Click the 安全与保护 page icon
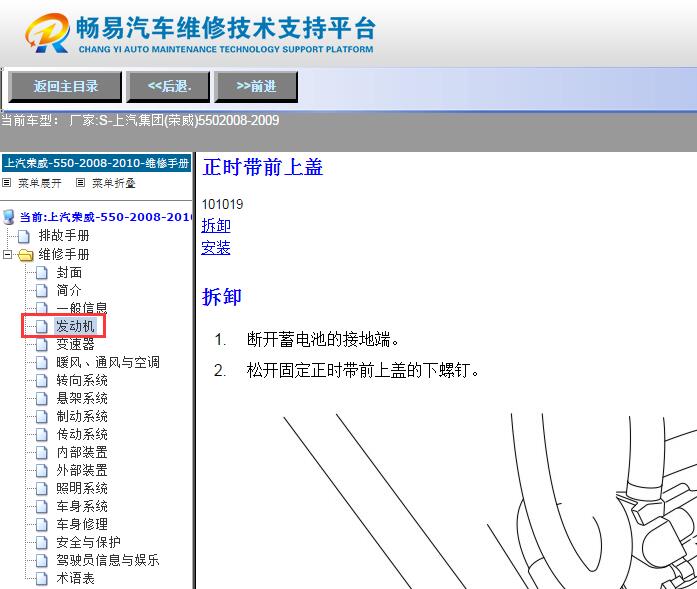The height and width of the screenshot is (589, 697). coord(41,543)
